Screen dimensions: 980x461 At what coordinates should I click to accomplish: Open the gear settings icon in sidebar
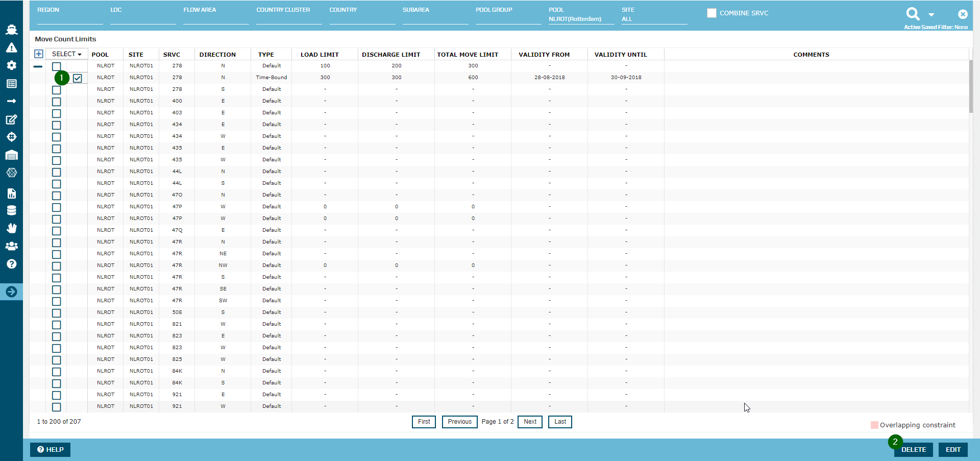pyautogui.click(x=11, y=65)
